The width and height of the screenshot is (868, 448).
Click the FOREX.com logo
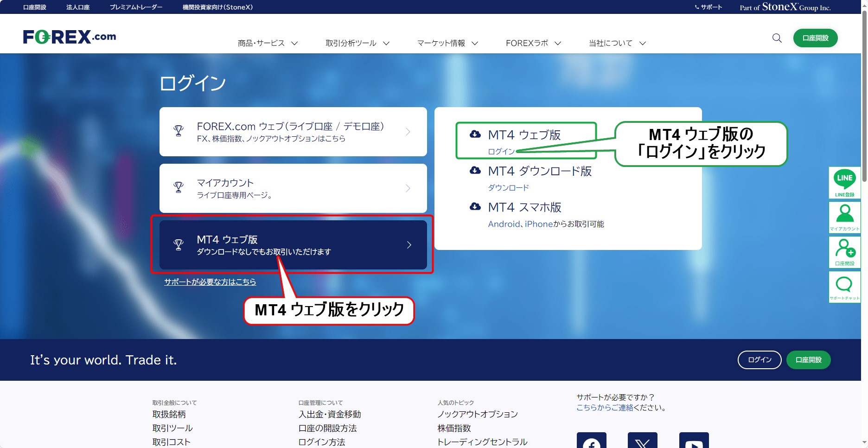click(70, 37)
